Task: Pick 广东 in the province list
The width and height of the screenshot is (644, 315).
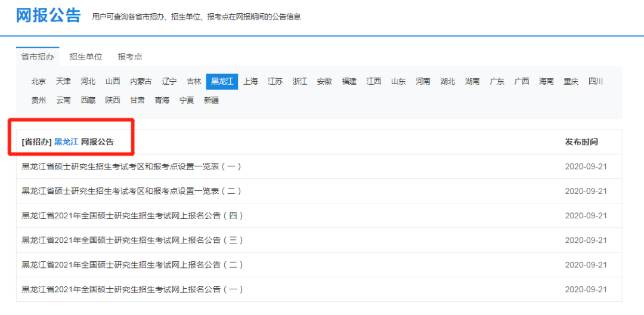Action: tap(497, 82)
